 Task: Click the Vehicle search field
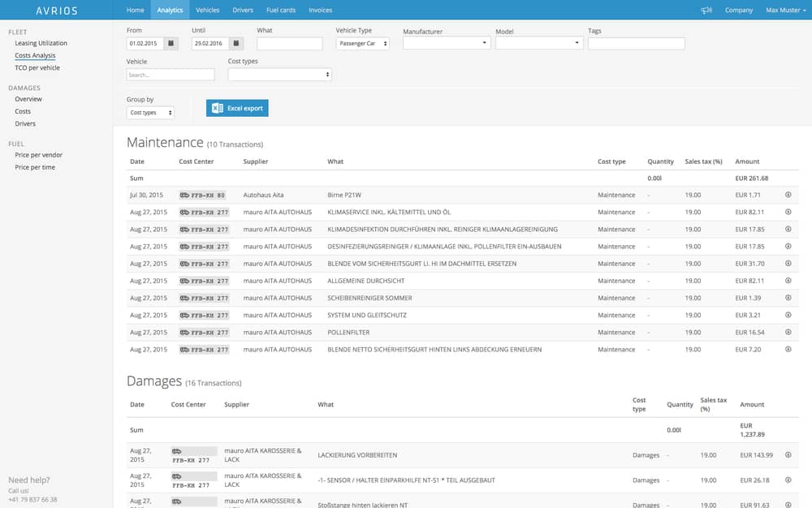171,75
